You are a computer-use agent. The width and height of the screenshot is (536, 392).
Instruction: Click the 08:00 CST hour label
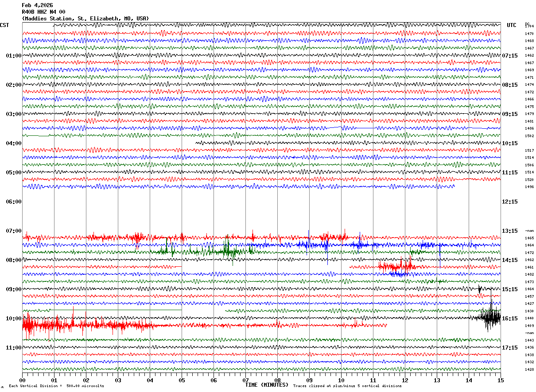(14, 260)
